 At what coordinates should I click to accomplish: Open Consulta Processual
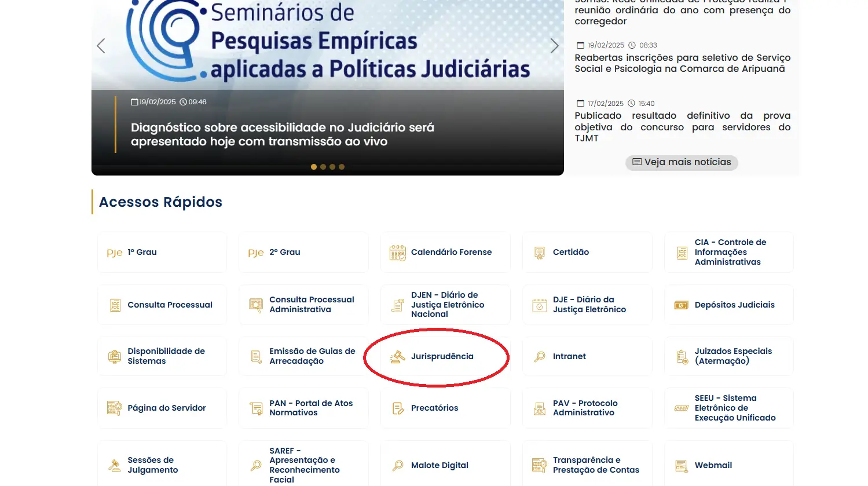click(162, 304)
